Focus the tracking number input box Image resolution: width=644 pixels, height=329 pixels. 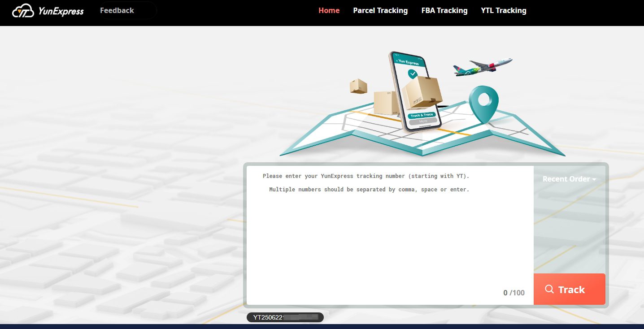tap(389, 233)
